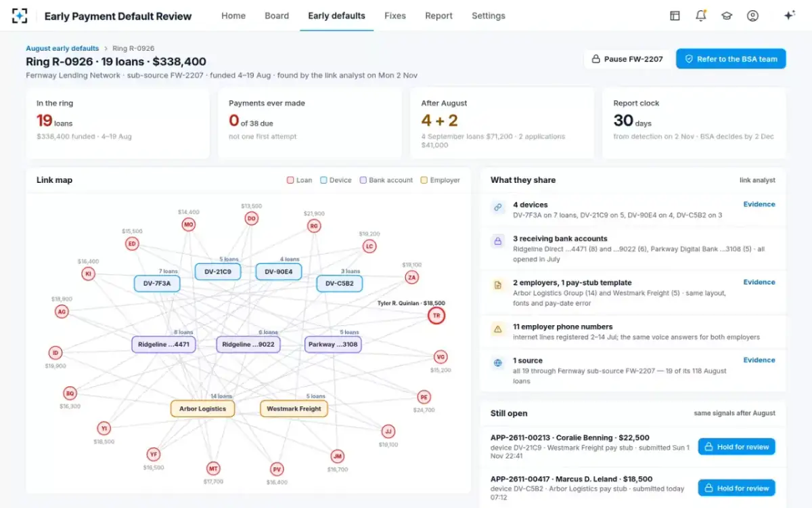Open Evidence link for 1 source

point(759,360)
